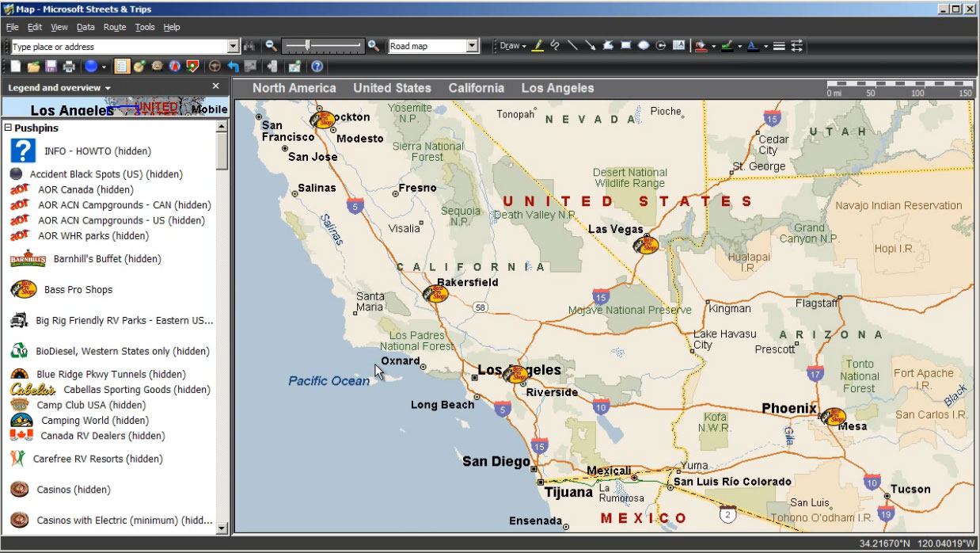Open the help question mark icon
The height and width of the screenshot is (553, 980).
[317, 67]
